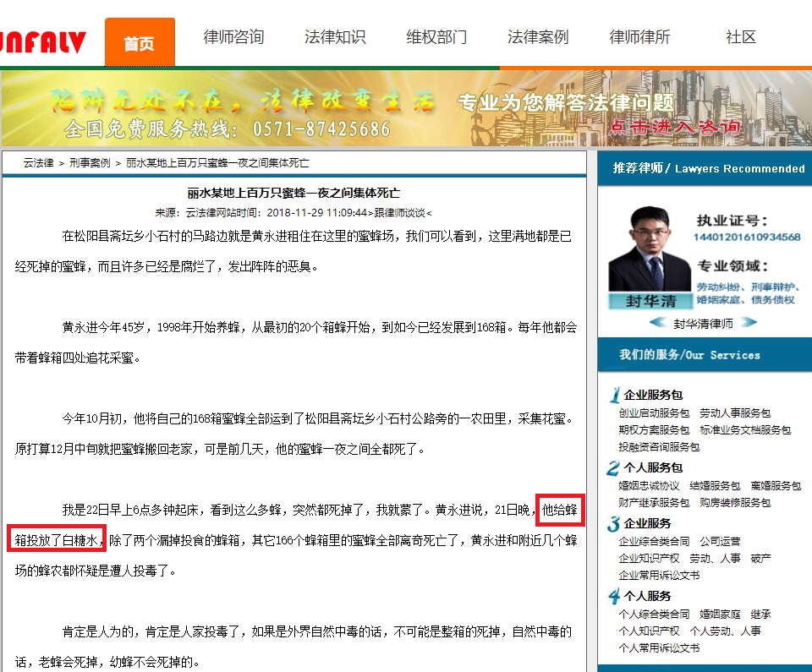This screenshot has width=812, height=672.
Task: Open 劳动人事服务包 link
Action: coord(735,413)
